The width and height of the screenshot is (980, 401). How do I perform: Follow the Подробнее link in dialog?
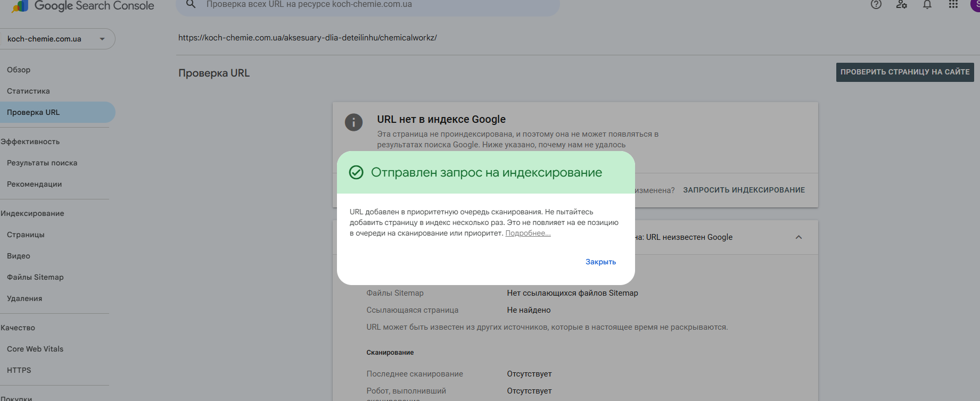pyautogui.click(x=528, y=233)
